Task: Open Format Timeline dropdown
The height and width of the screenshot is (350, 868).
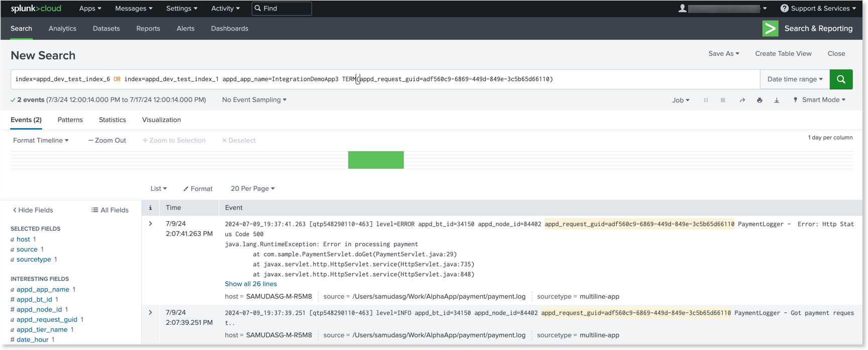Action: (41, 141)
